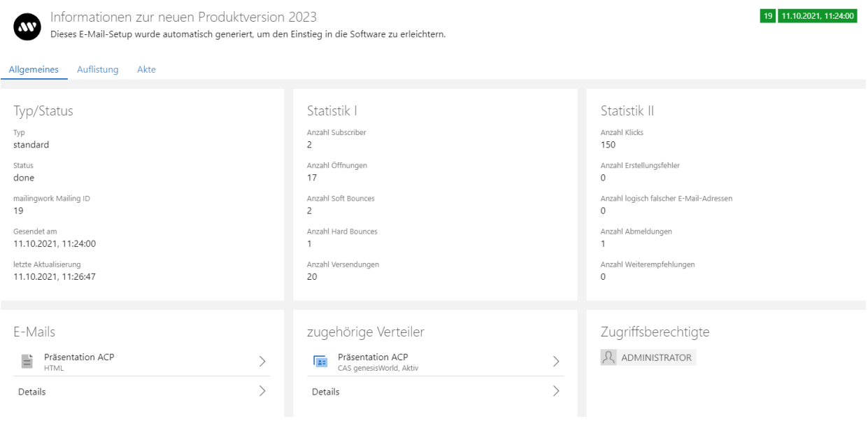Expand Details chevron in E-Mails panel
868x426 pixels.
[x=263, y=391]
